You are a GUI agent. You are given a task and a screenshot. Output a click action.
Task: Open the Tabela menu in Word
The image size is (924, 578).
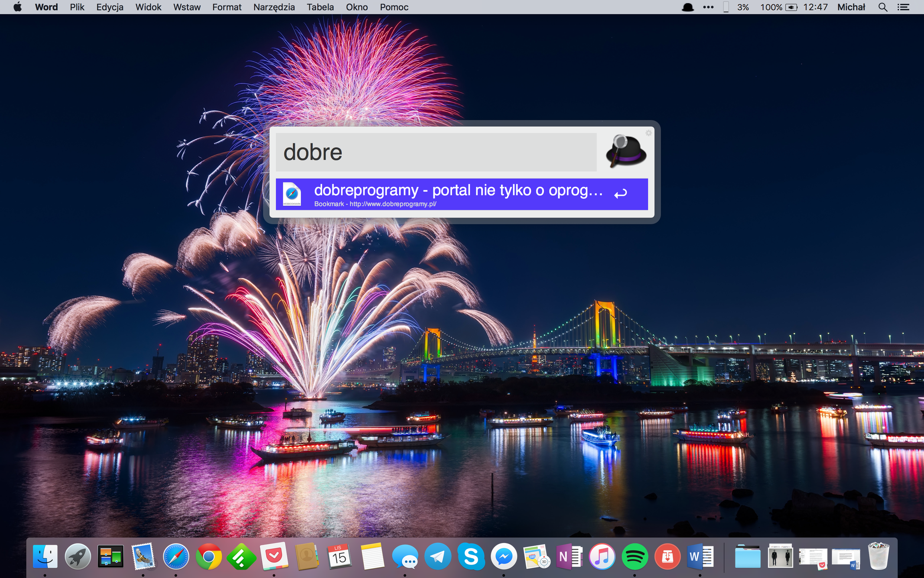(320, 7)
